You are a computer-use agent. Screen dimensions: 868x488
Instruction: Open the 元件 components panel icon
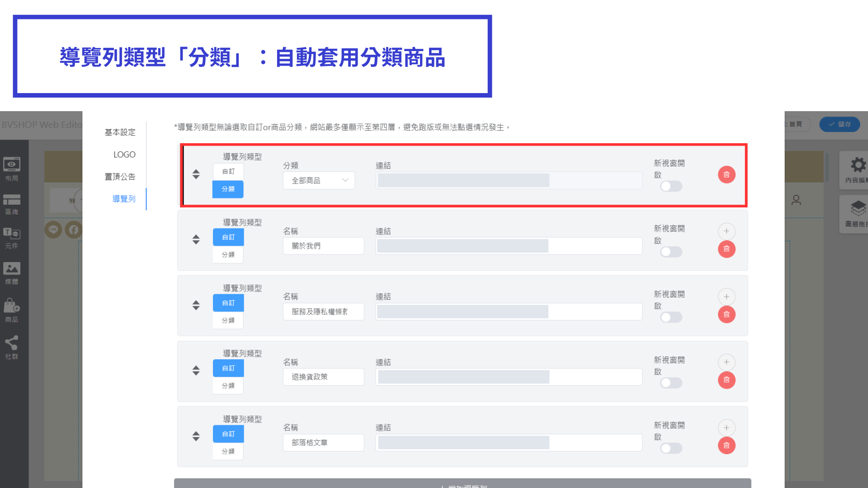(x=12, y=238)
